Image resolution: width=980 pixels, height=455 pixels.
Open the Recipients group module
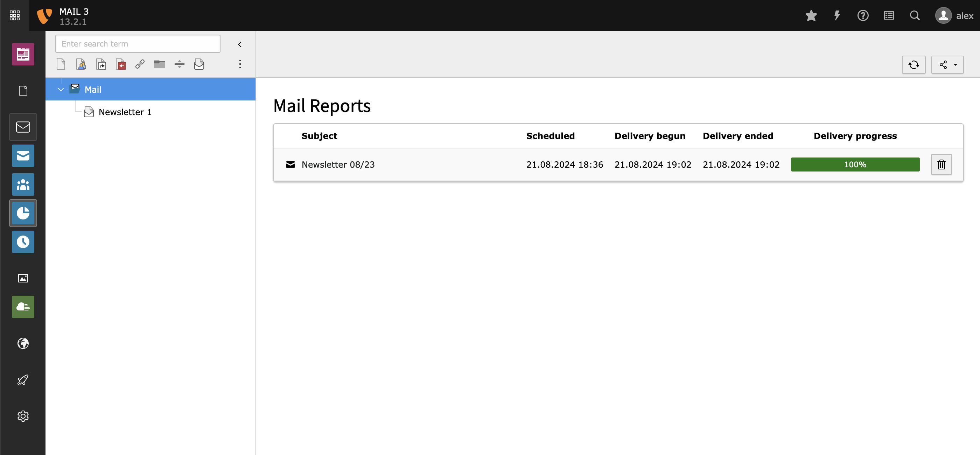pyautogui.click(x=23, y=184)
